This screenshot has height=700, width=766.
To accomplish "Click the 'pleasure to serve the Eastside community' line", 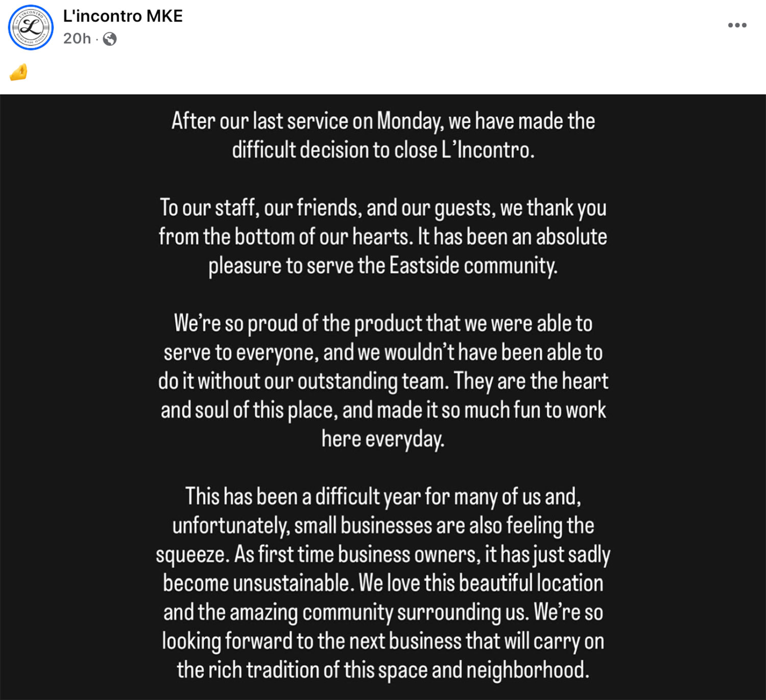I will pyautogui.click(x=383, y=266).
